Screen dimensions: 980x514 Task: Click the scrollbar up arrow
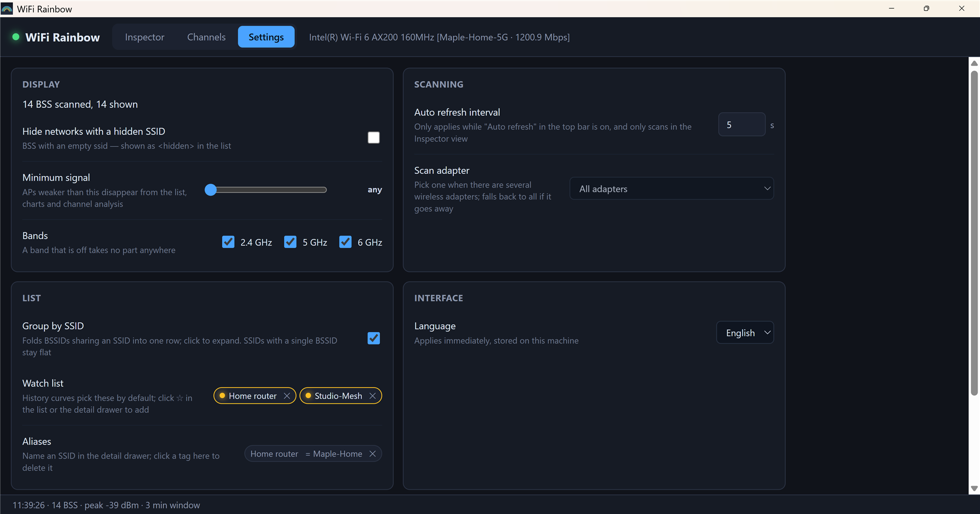click(x=974, y=63)
